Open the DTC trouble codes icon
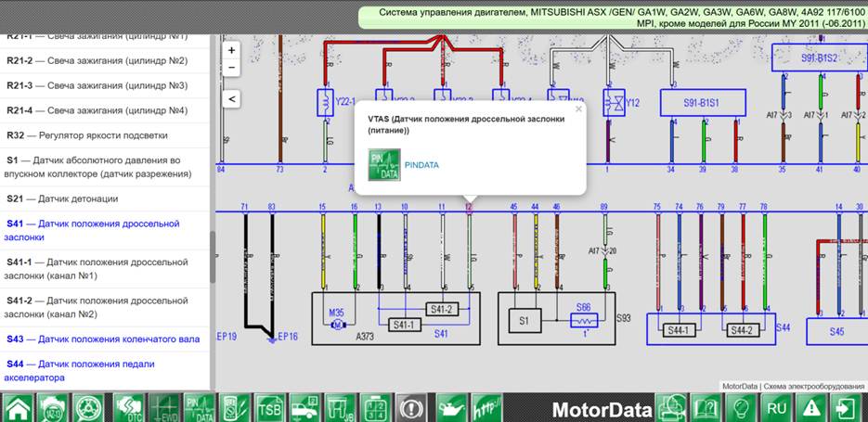Image resolution: width=868 pixels, height=422 pixels. pos(128,409)
